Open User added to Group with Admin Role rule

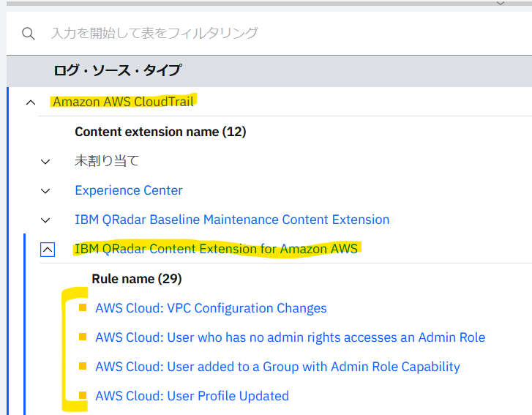277,367
